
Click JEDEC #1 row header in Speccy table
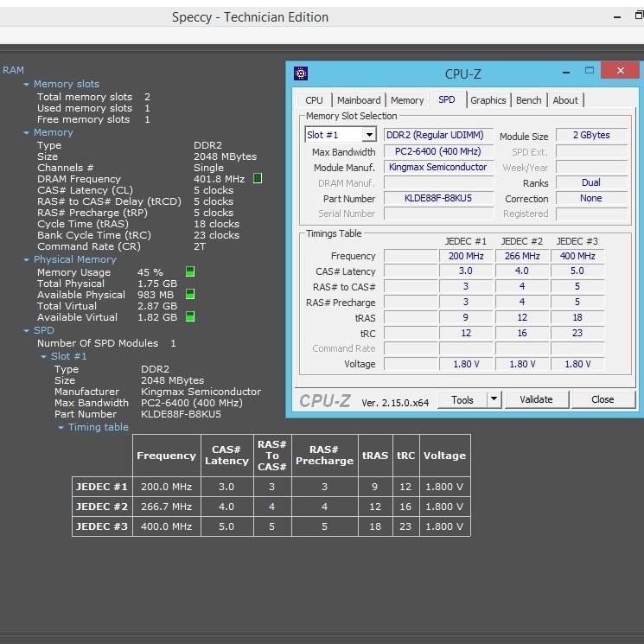pos(102,487)
